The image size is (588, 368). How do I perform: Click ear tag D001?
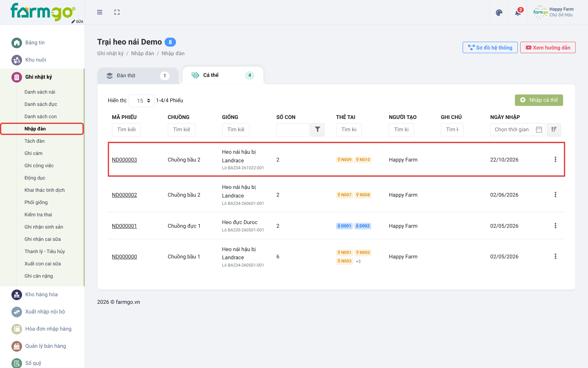pos(344,226)
